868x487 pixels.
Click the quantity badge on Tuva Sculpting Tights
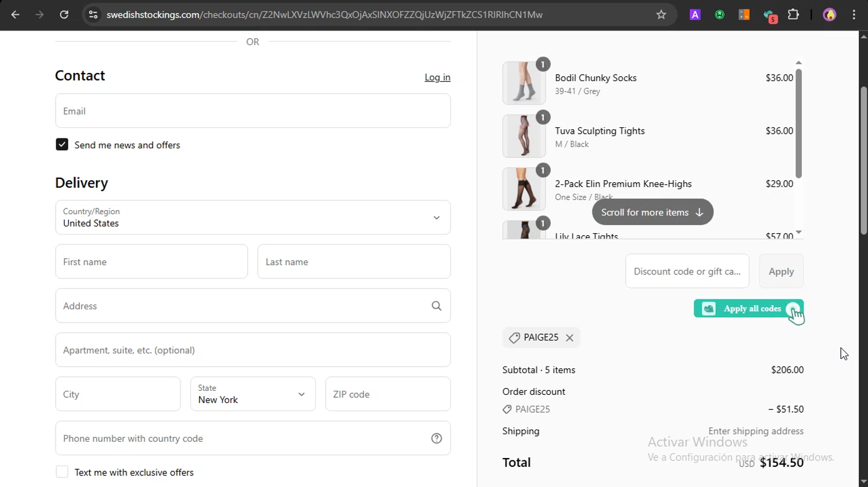click(543, 118)
